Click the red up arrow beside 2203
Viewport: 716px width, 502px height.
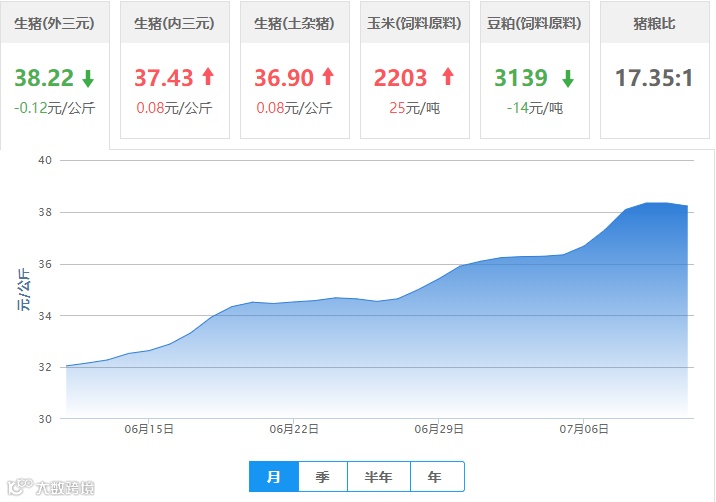pos(448,76)
